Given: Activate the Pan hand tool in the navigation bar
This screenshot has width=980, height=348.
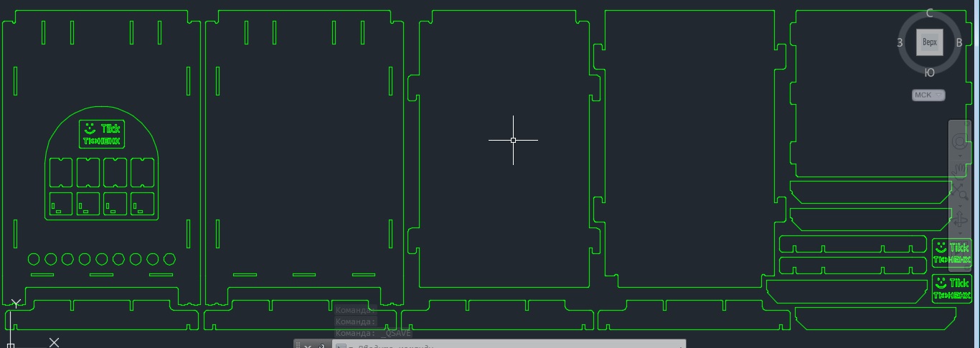Looking at the screenshot, I should 961,169.
